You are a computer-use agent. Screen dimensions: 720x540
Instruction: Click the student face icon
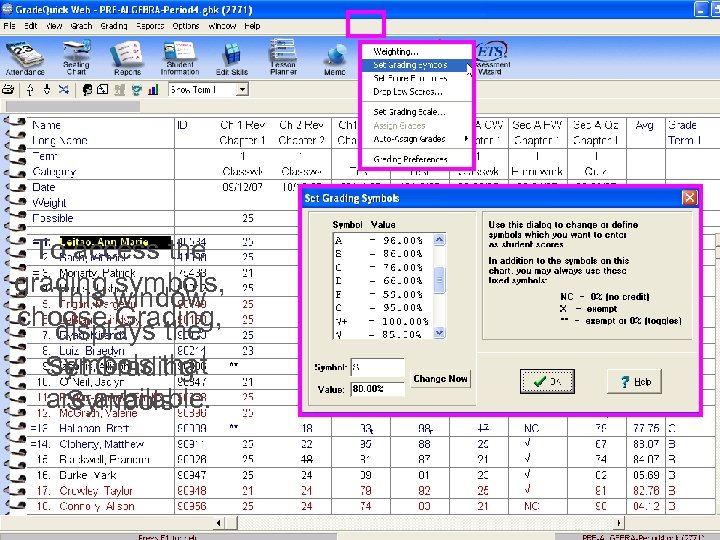(87, 90)
